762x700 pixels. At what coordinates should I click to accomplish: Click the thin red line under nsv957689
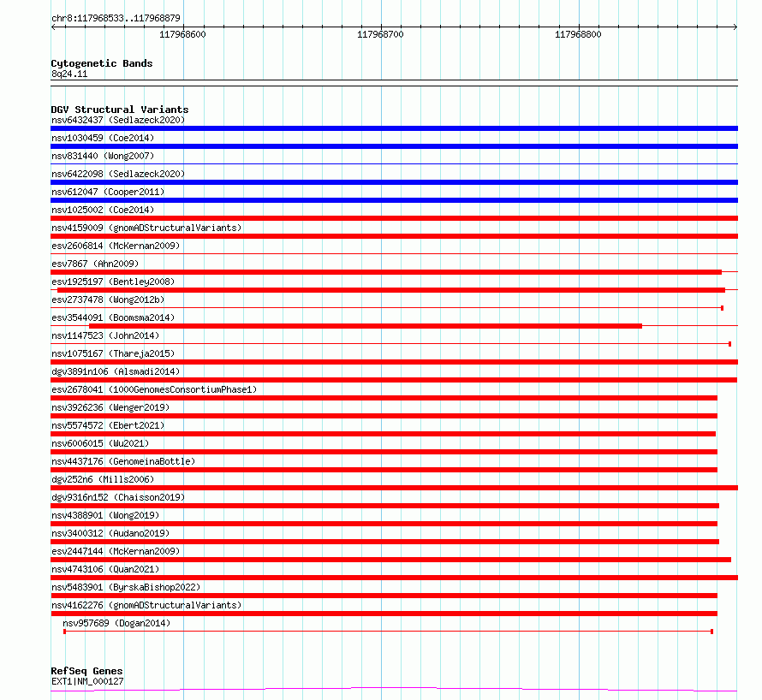coord(389,632)
